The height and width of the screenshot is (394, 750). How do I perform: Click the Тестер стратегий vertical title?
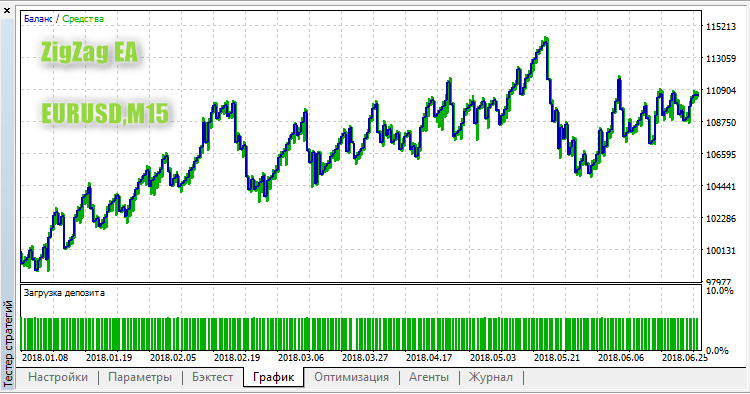tap(8, 343)
